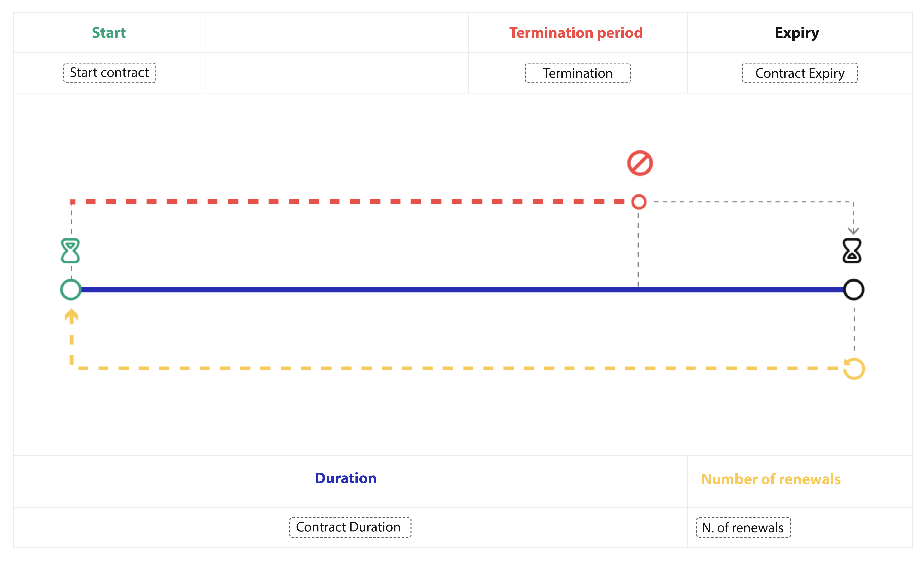Click the gray downward arrow above expiry hourglass

pos(853,230)
